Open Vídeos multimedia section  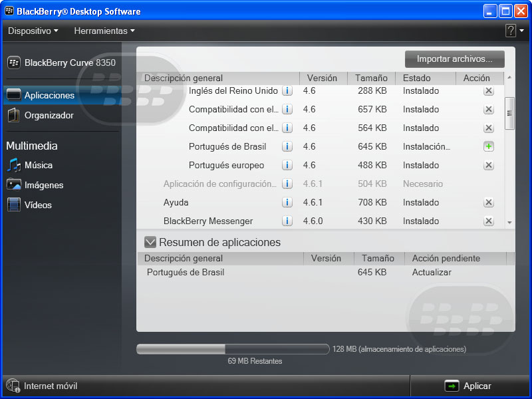[37, 205]
